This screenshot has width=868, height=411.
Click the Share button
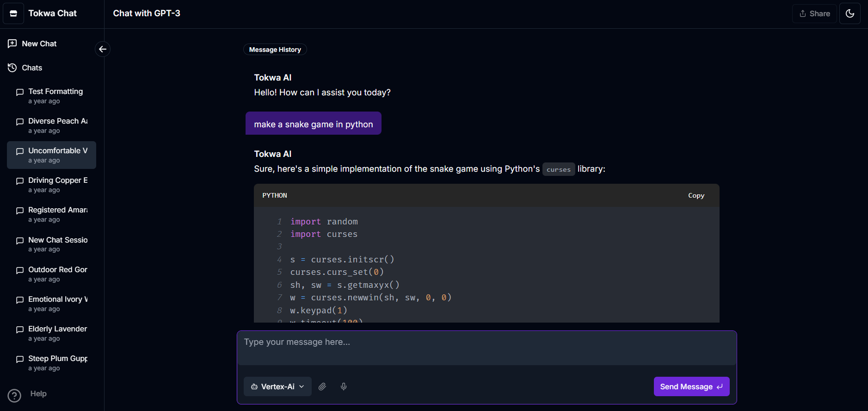814,13
